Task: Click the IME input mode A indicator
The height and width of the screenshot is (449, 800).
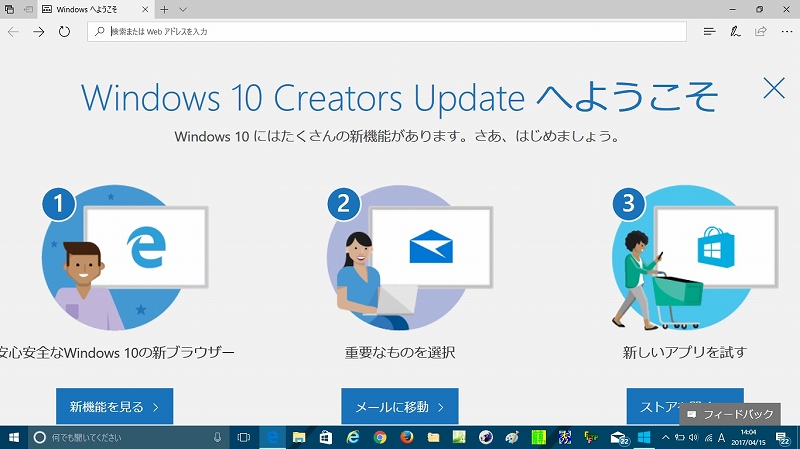Action: 721,437
